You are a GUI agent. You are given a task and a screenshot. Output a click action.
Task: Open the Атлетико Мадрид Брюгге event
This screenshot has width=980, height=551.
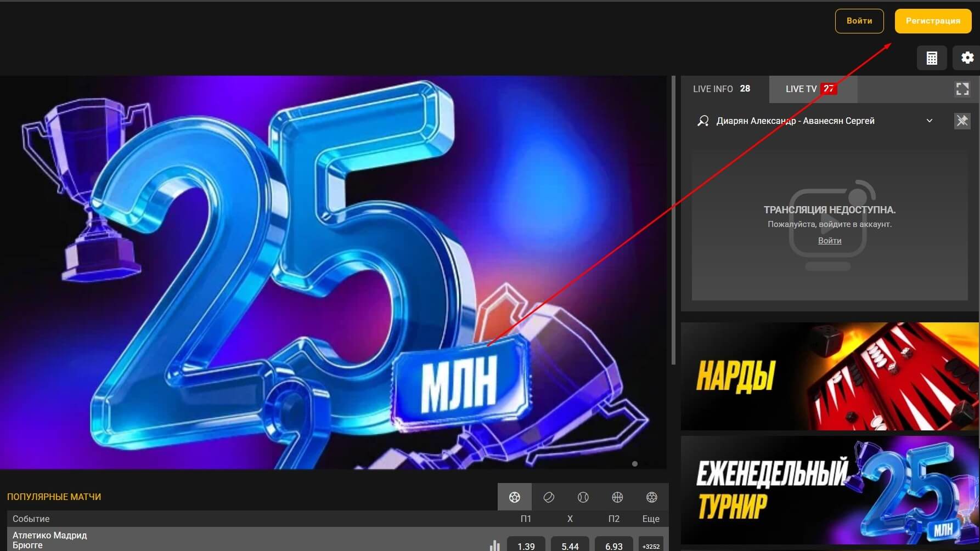point(50,540)
